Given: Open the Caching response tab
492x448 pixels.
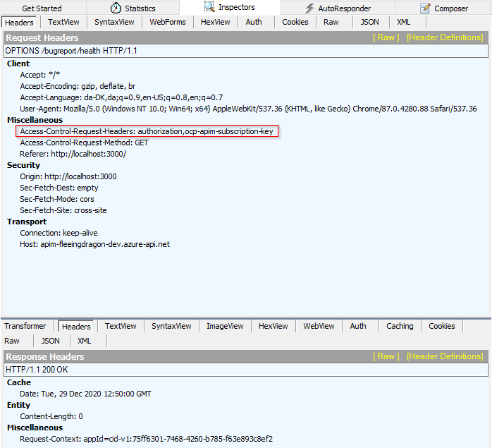Looking at the screenshot, I should point(400,326).
